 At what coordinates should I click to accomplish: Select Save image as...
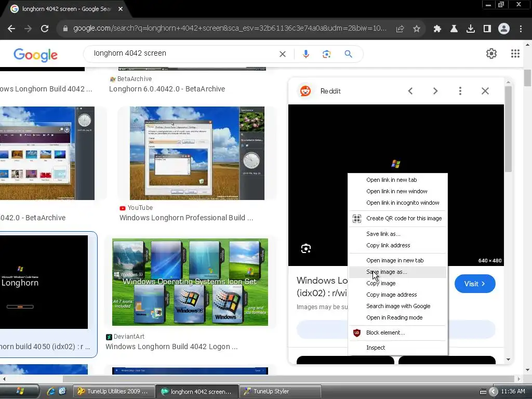click(397, 272)
